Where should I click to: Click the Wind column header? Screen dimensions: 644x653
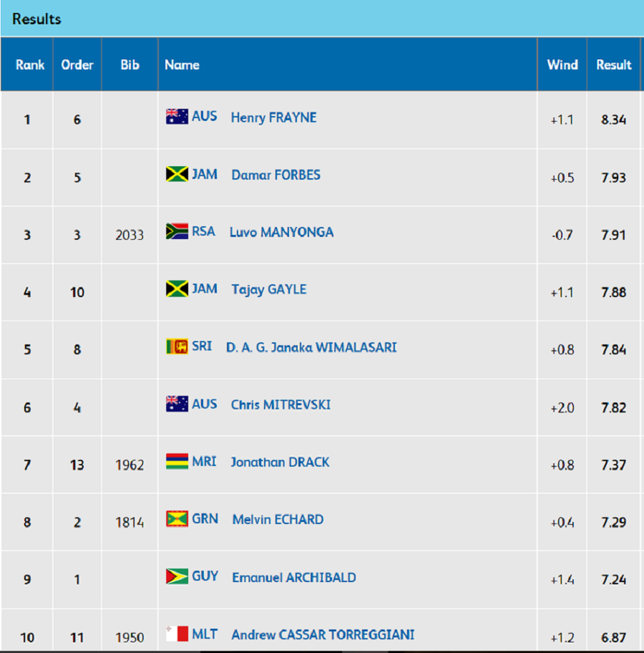[x=562, y=64]
